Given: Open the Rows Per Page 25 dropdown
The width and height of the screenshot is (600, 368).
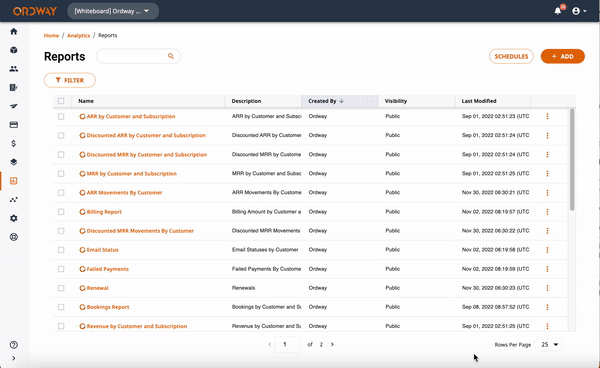Looking at the screenshot, I should [x=549, y=345].
